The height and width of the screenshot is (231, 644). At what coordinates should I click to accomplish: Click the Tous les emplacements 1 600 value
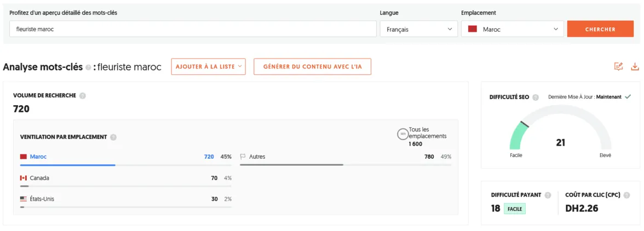(x=415, y=144)
